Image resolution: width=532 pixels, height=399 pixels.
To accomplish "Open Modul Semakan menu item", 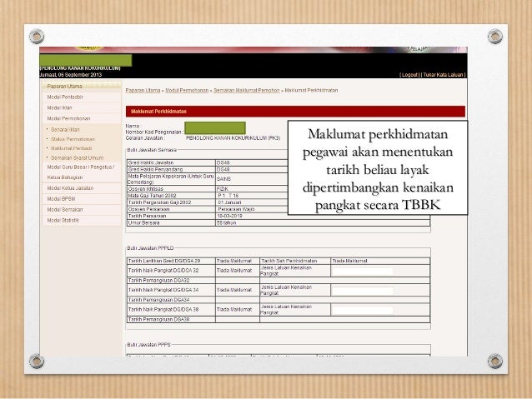I will point(65,210).
